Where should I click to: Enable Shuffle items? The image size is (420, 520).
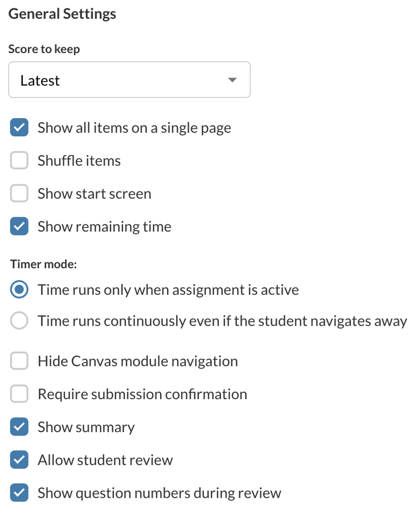click(19, 160)
